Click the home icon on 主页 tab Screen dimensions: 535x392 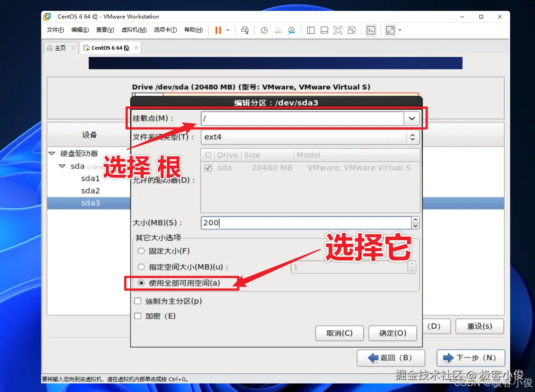click(50, 48)
